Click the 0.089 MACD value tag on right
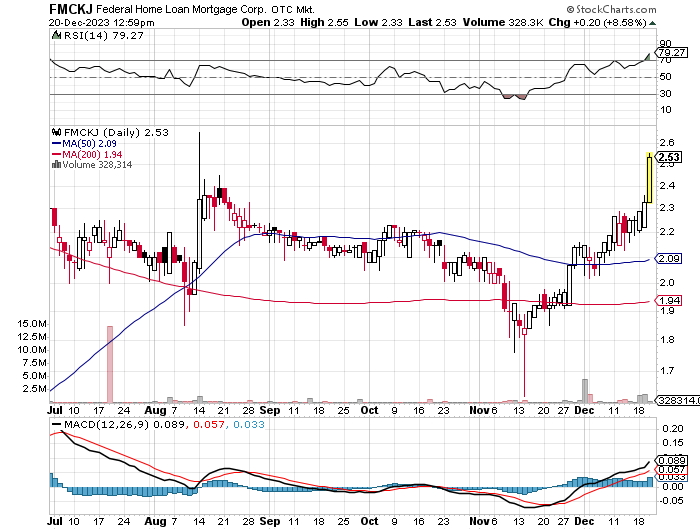700x530 pixels. tap(671, 460)
